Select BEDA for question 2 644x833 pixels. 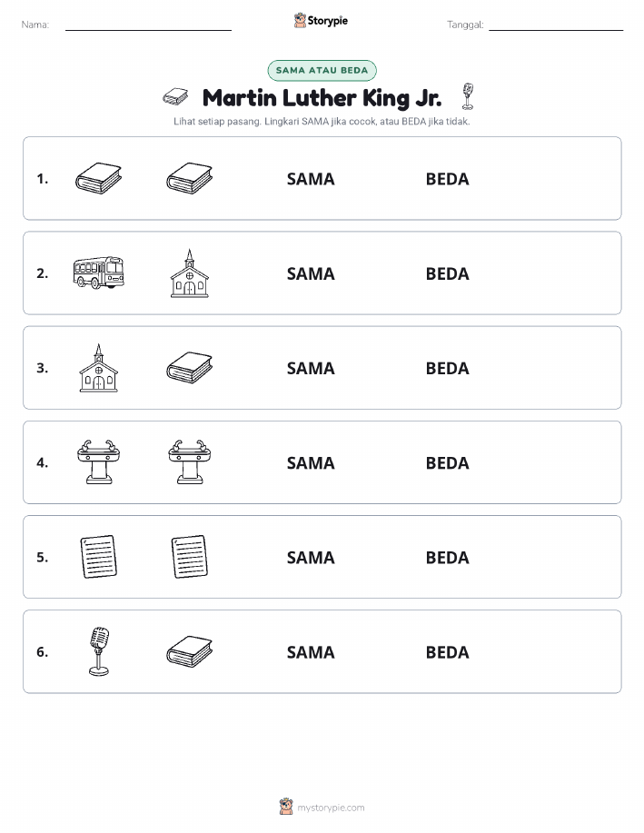tap(448, 273)
